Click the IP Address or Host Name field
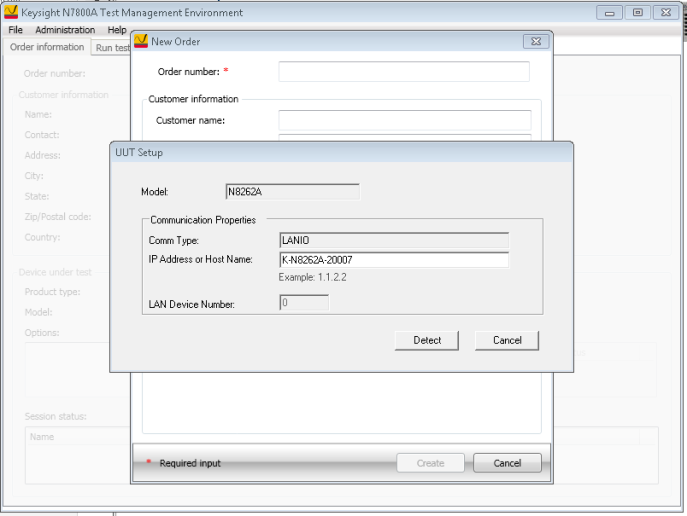The image size is (687, 516). pyautogui.click(x=394, y=260)
